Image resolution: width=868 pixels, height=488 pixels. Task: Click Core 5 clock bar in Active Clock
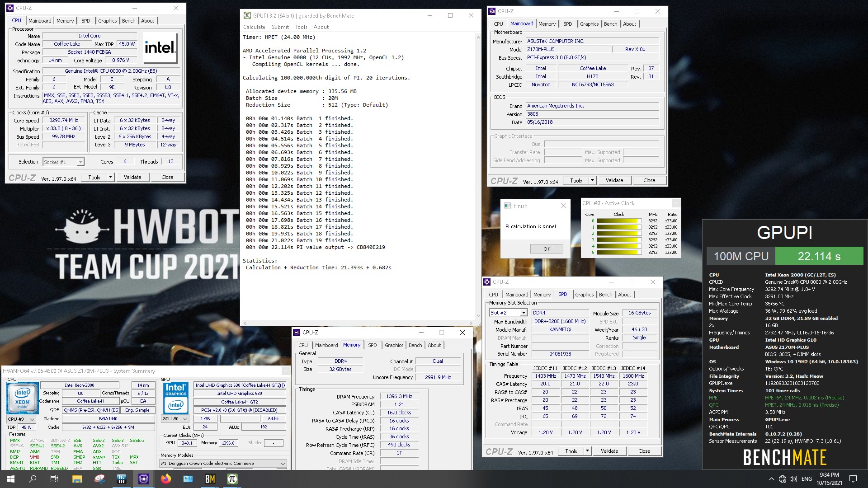(x=619, y=253)
